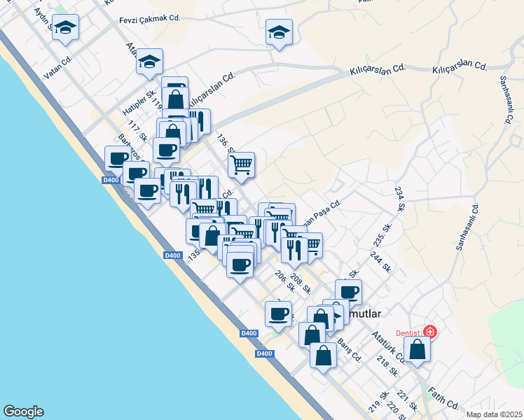
Task: Click the 117. Sk. street label
Action: click(137, 131)
